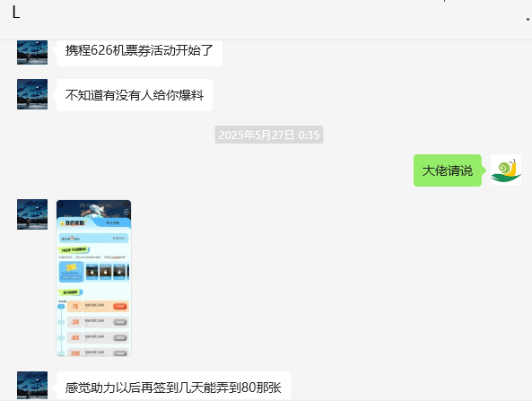Open the shared Ctrip rewards screenshot image
Image resolution: width=532 pixels, height=401 pixels.
pos(93,278)
